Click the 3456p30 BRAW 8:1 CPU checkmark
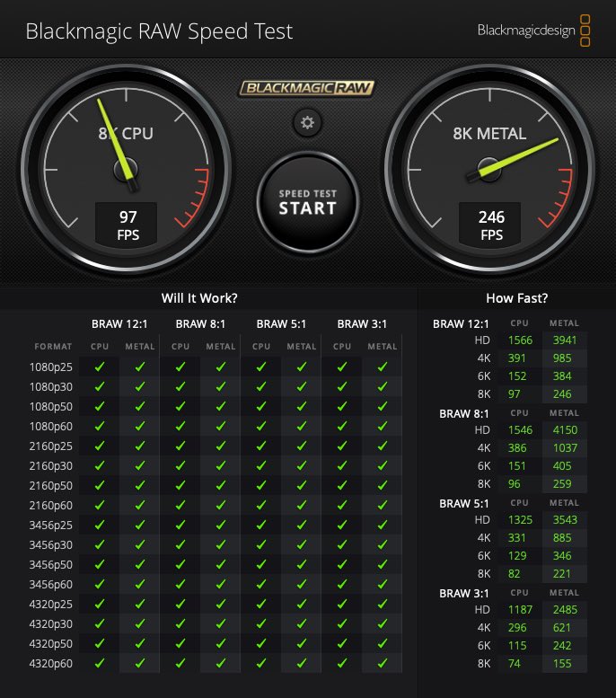This screenshot has width=616, height=698. [x=180, y=544]
